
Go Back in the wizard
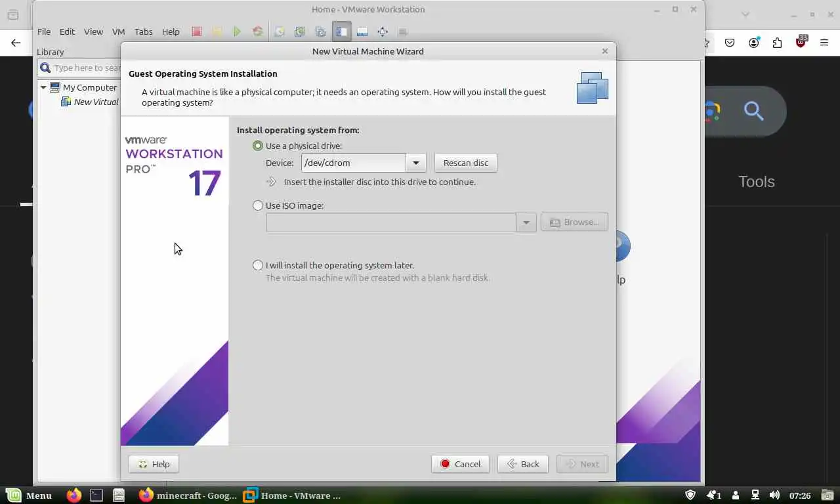522,464
